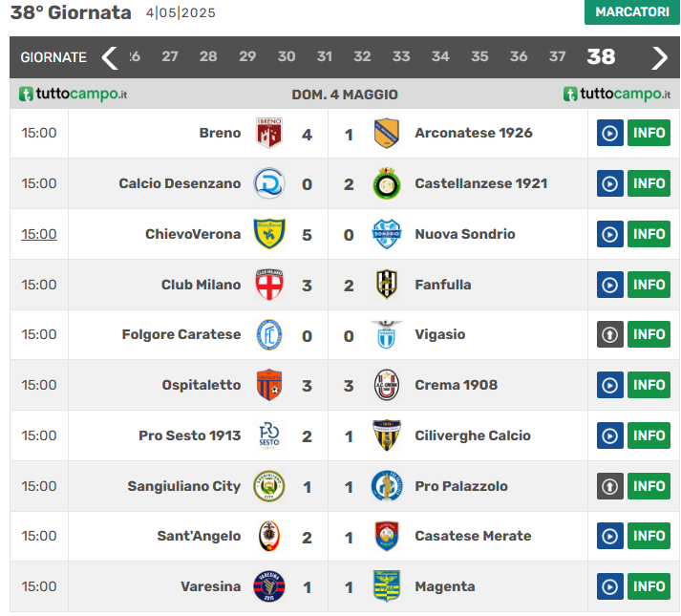
Task: Click the ChievoVerona club logo
Action: (269, 234)
